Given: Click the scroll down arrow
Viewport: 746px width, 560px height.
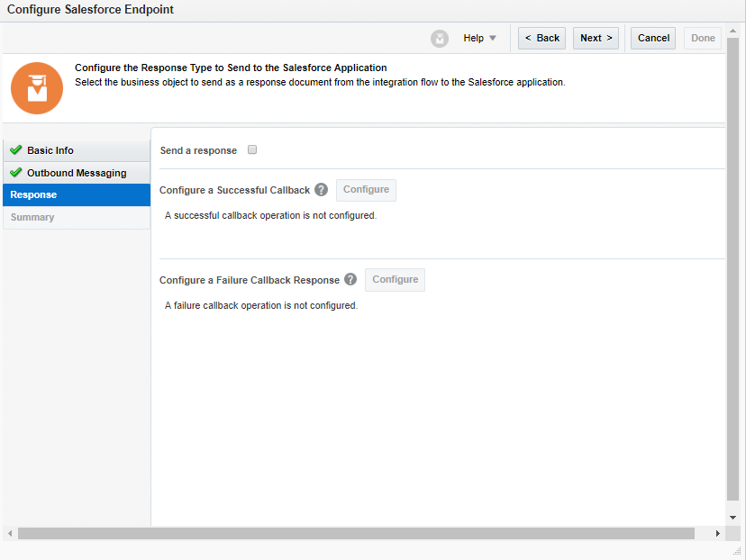Looking at the screenshot, I should pyautogui.click(x=732, y=518).
